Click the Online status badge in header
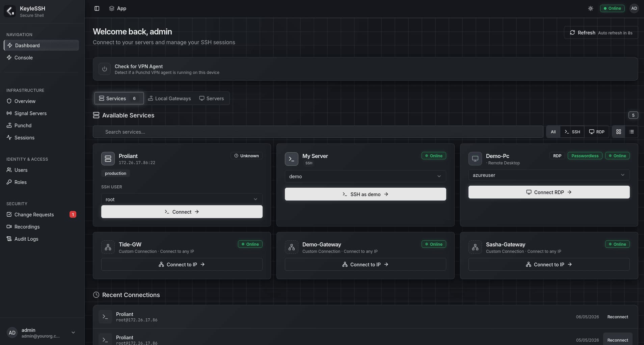Image resolution: width=644 pixels, height=345 pixels. [x=612, y=8]
